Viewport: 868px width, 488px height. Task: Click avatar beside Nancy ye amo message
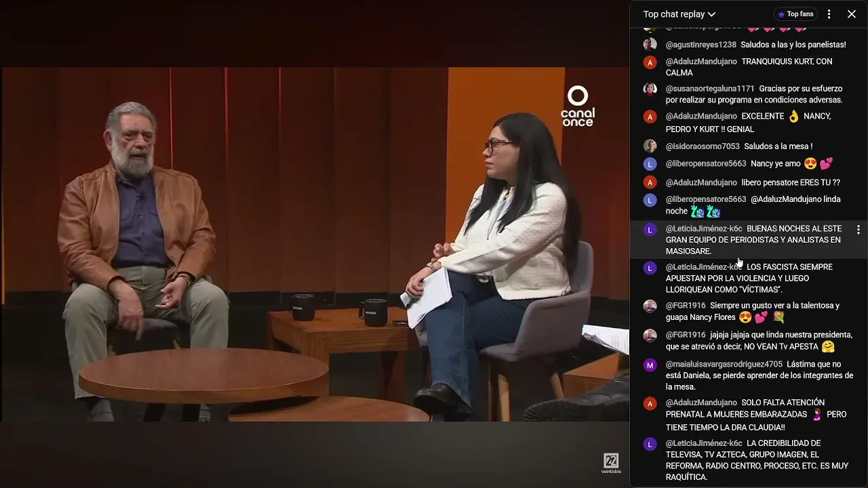coord(650,164)
